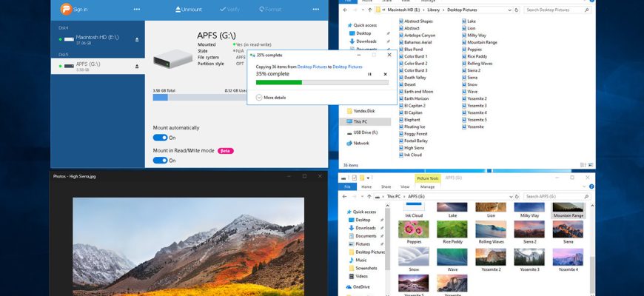
Task: Pause the file copy operation
Action: click(x=369, y=74)
